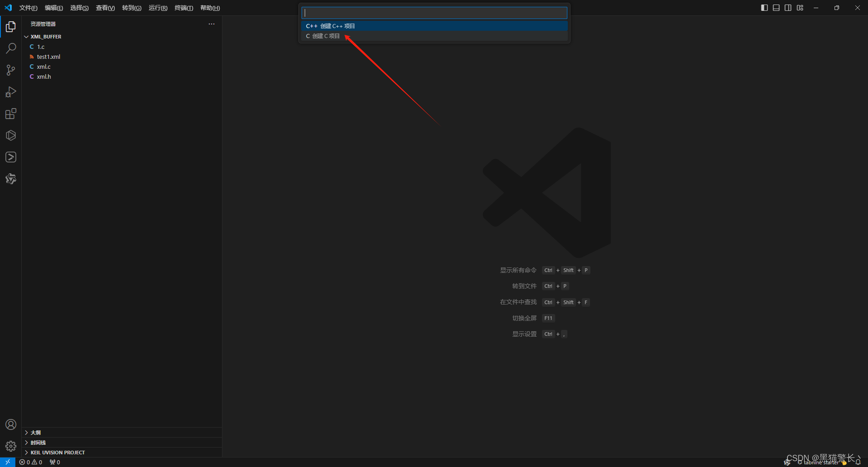Minimize the VS Code window

coord(816,8)
